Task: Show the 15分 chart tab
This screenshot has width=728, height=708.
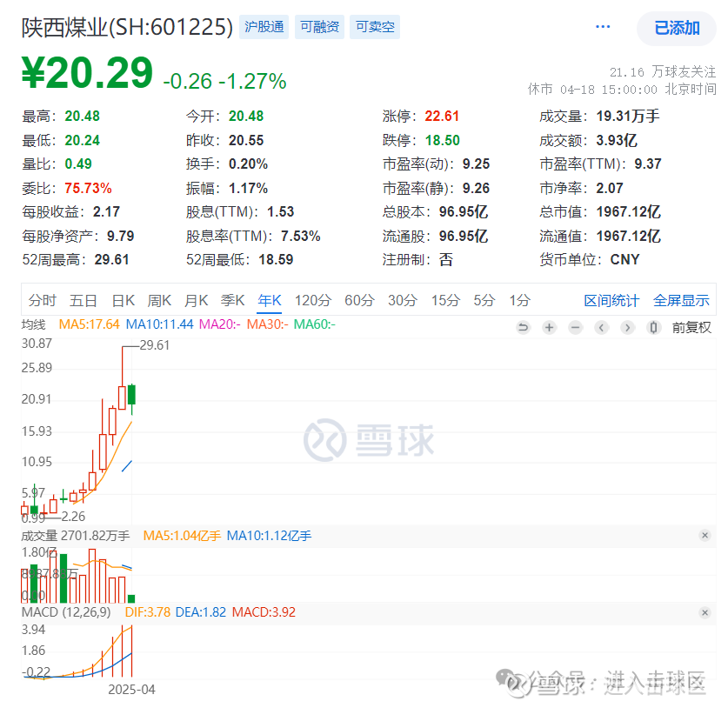Action: click(x=445, y=300)
